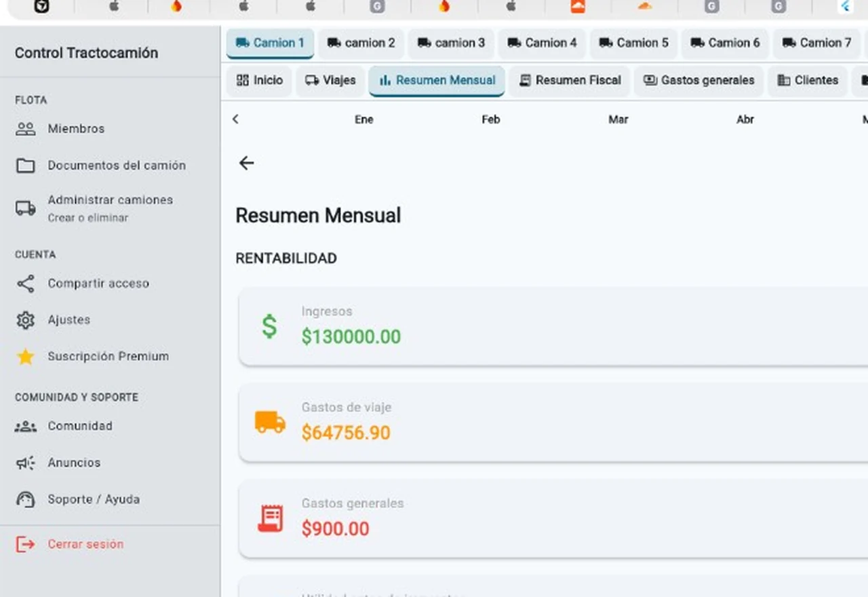Go back with the left arrow icon
868x597 pixels.
(x=246, y=163)
